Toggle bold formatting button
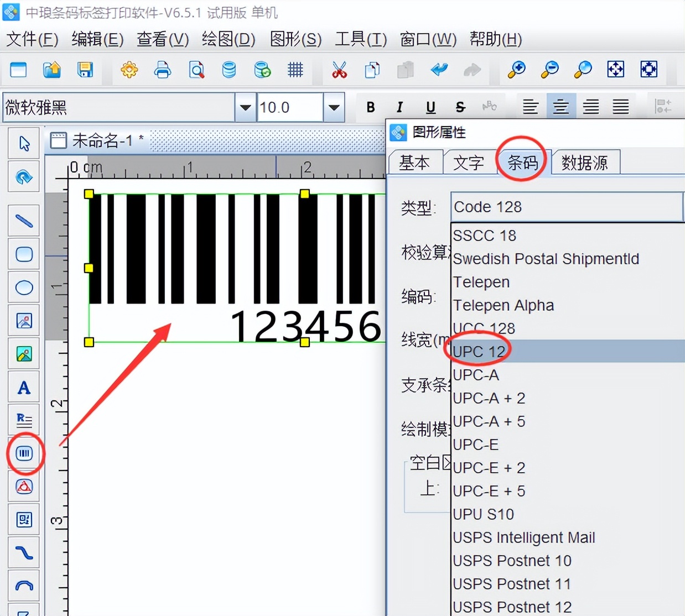 tap(371, 107)
